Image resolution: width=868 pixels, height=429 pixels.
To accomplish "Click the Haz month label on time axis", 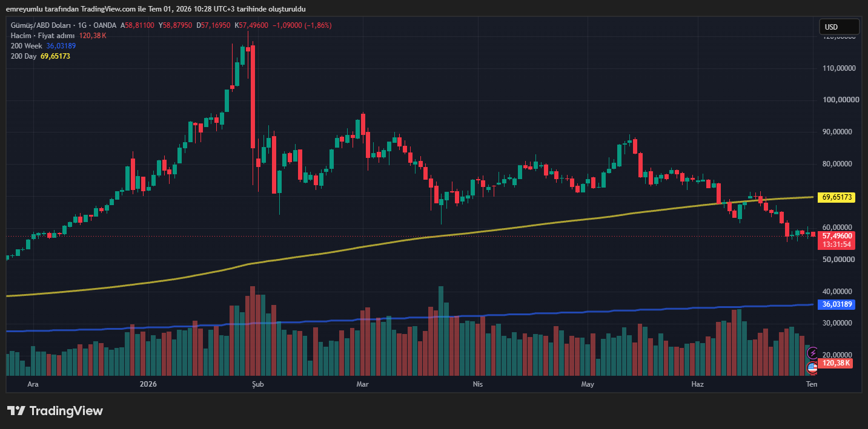I will click(x=697, y=384).
